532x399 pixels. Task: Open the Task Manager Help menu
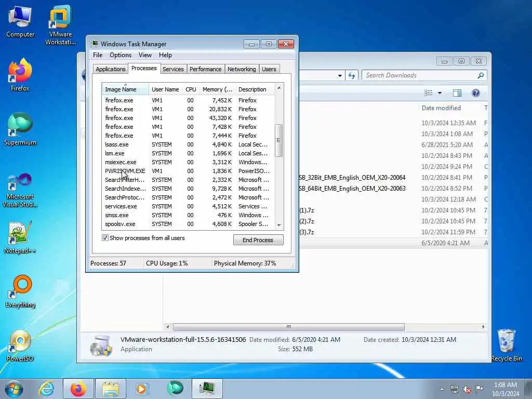tap(165, 55)
